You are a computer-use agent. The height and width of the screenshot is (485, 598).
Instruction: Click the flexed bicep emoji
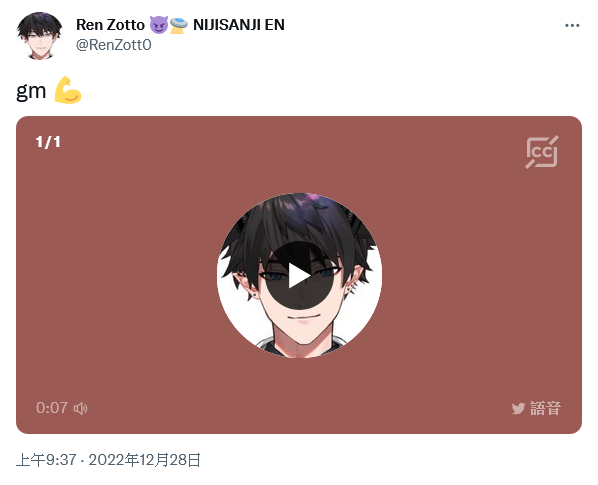click(x=68, y=90)
